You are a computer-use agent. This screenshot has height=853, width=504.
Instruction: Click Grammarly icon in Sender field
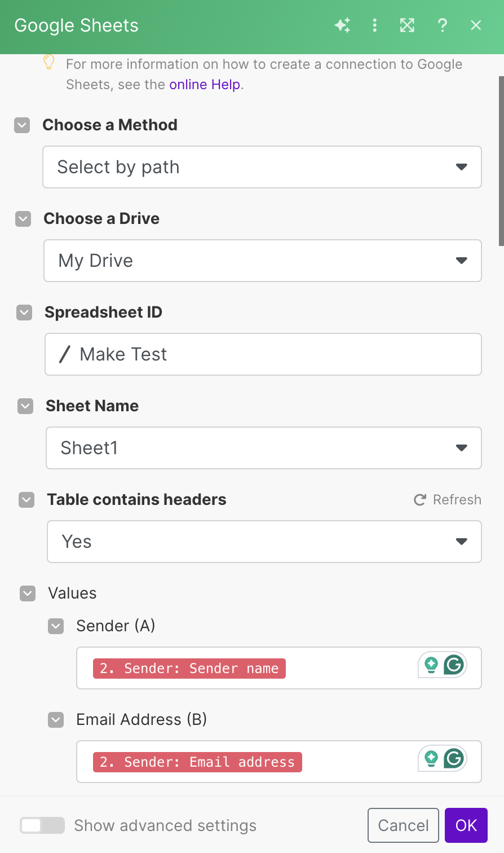pyautogui.click(x=454, y=665)
